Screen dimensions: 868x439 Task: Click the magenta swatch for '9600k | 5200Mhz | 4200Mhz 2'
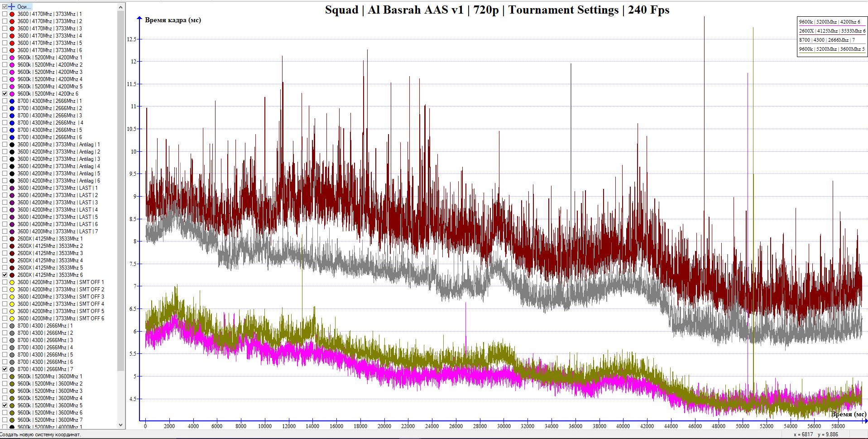pos(12,65)
